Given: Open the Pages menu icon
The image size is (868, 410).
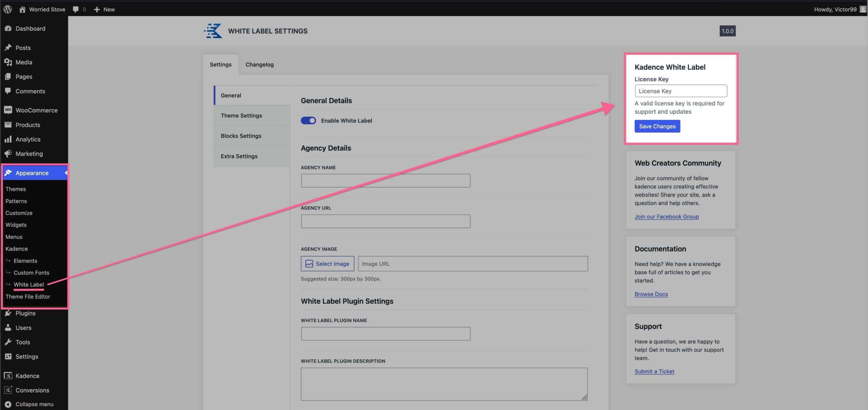Looking at the screenshot, I should click(x=8, y=77).
